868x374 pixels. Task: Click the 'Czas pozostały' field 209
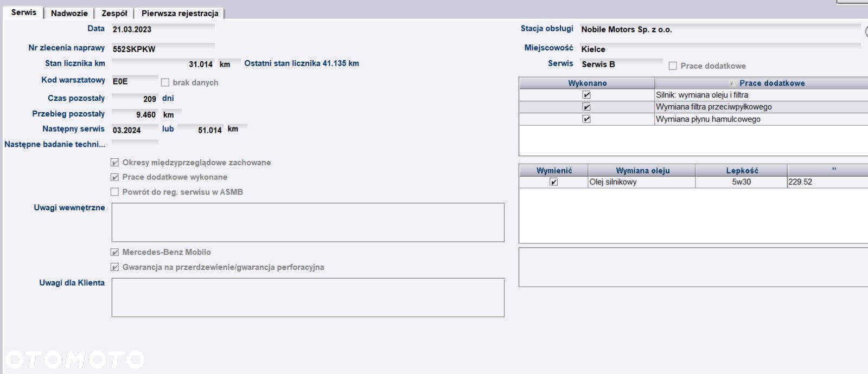[x=135, y=99]
